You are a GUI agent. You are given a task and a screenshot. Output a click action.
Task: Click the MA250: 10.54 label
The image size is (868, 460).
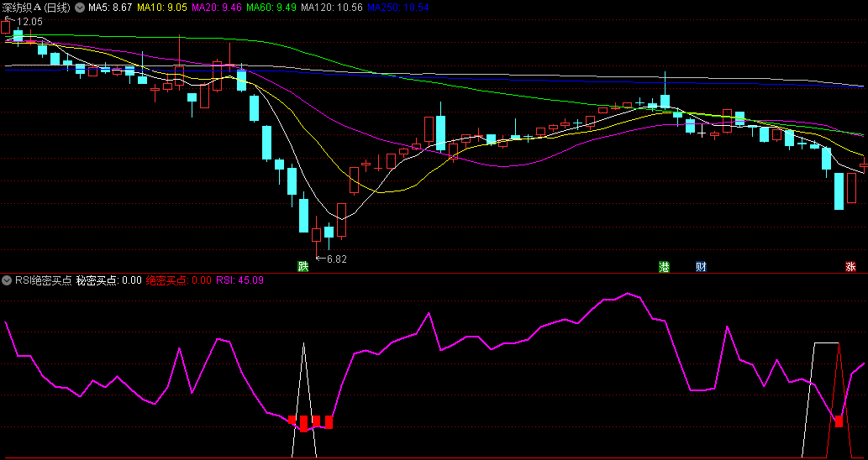tap(397, 8)
